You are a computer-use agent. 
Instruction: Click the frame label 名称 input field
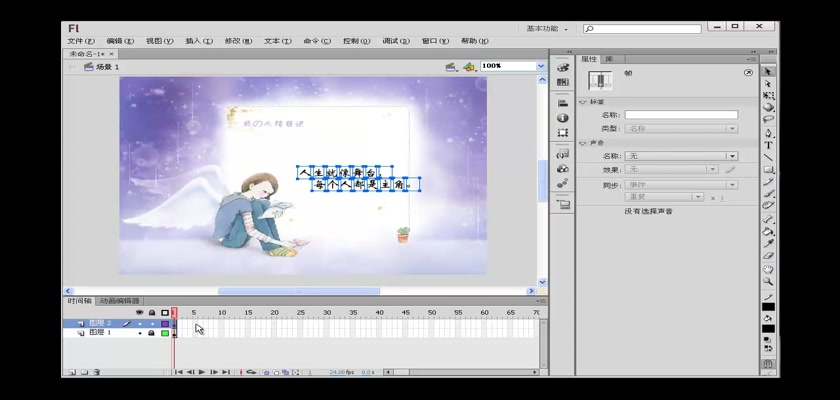[x=681, y=115]
